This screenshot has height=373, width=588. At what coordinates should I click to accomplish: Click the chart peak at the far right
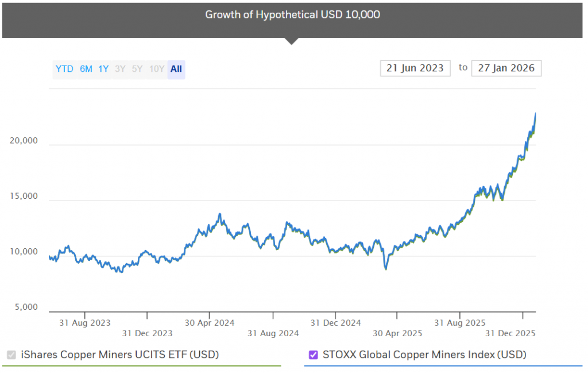coord(535,114)
